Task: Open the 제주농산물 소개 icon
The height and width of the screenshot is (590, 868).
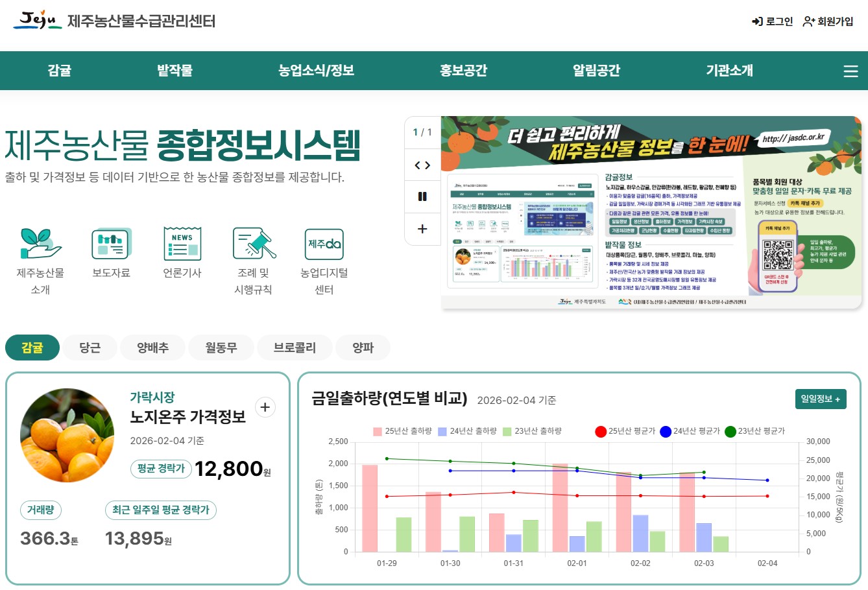Action: click(x=40, y=243)
